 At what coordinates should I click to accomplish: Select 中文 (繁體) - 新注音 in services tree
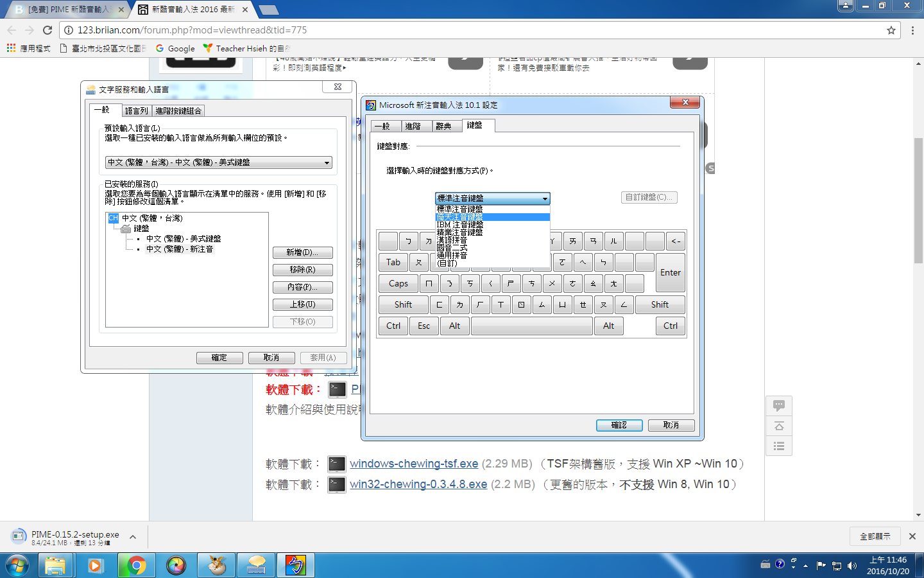click(180, 249)
